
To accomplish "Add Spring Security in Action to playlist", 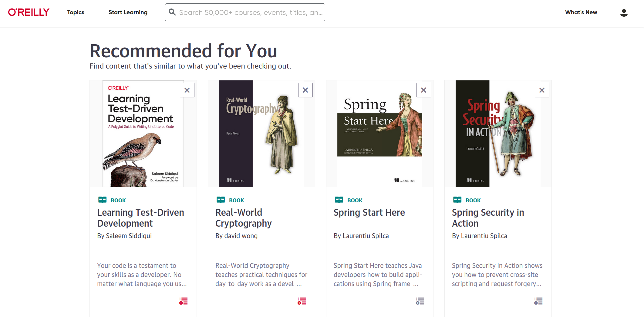I will 538,301.
